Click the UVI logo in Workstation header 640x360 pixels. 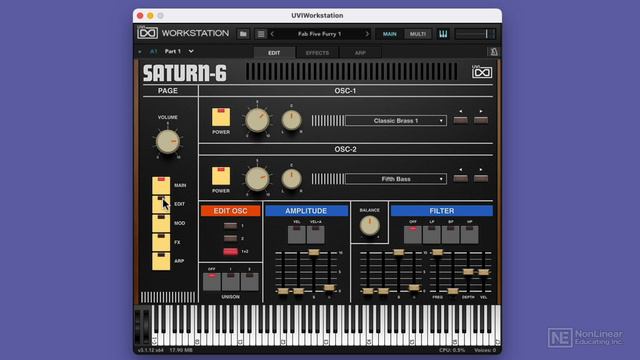point(147,33)
